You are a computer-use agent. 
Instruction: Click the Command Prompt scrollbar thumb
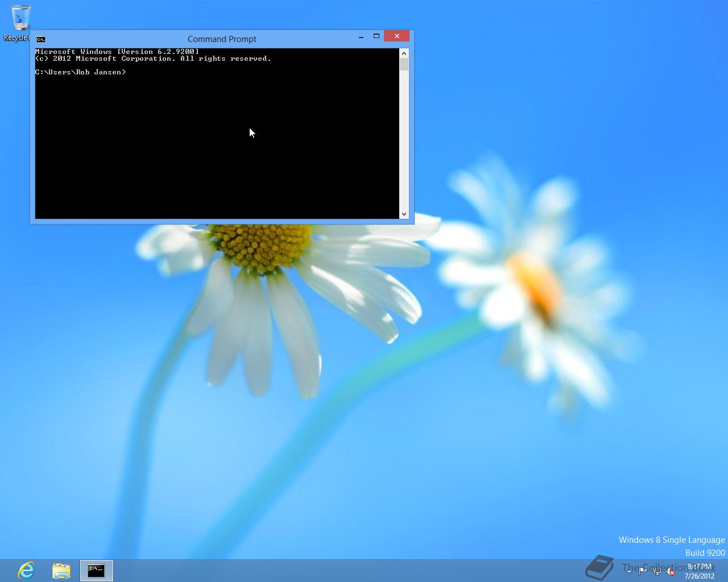(404, 64)
